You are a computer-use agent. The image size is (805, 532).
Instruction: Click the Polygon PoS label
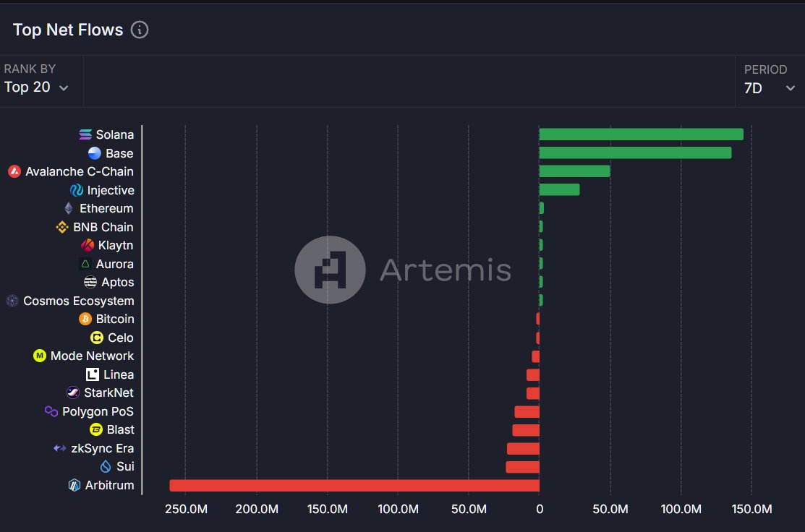tap(98, 411)
